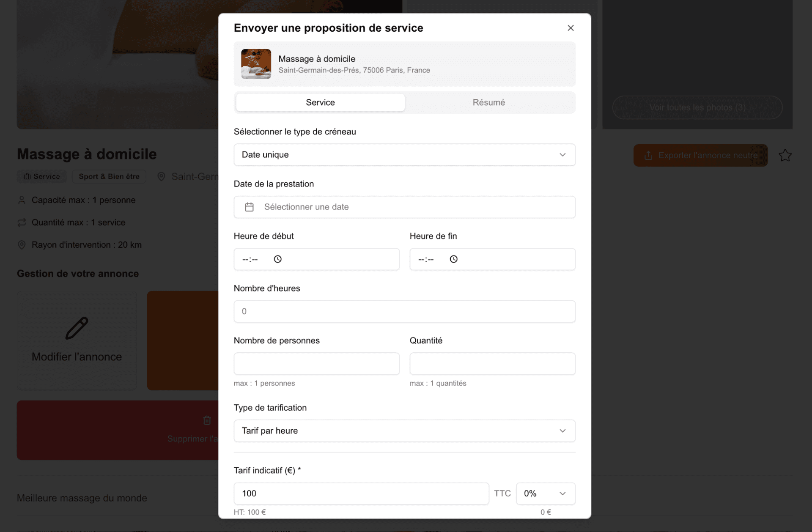Viewport: 812px width, 532px height.
Task: Select the Service tab
Action: [320, 102]
